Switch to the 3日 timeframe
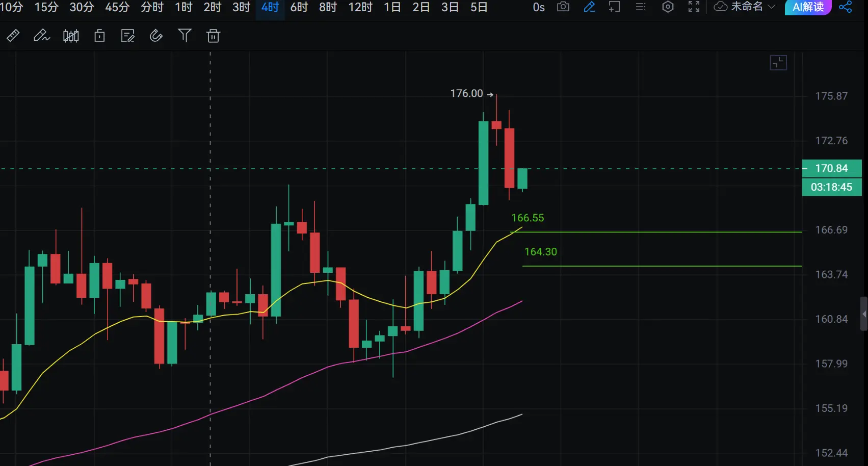868x466 pixels. (450, 7)
